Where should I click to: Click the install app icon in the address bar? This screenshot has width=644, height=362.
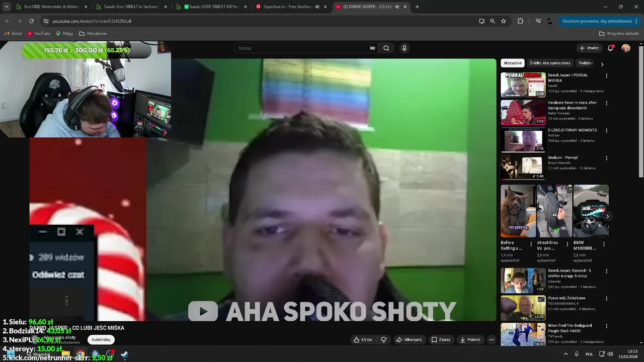[481, 21]
